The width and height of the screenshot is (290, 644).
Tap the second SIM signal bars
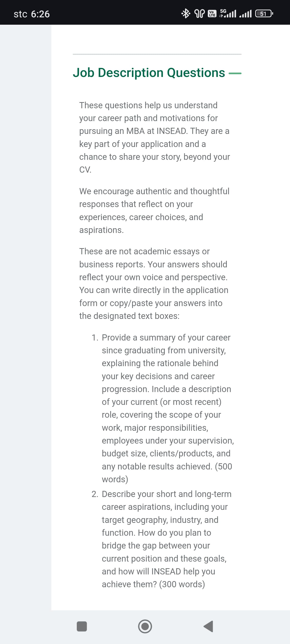[x=246, y=14]
